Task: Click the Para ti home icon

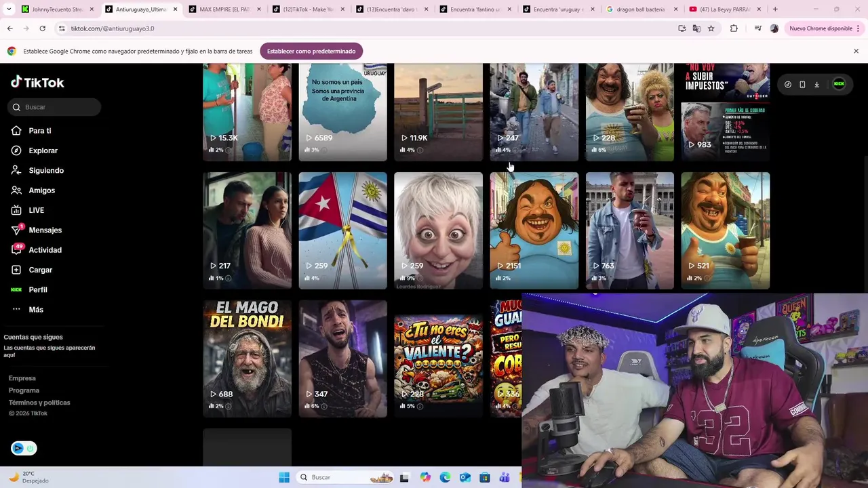Action: click(x=16, y=131)
